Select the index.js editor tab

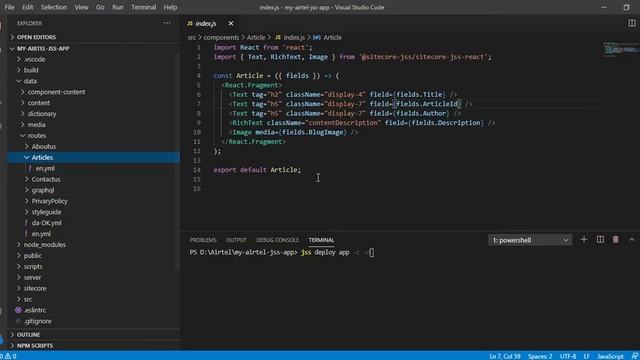pyautogui.click(x=206, y=24)
